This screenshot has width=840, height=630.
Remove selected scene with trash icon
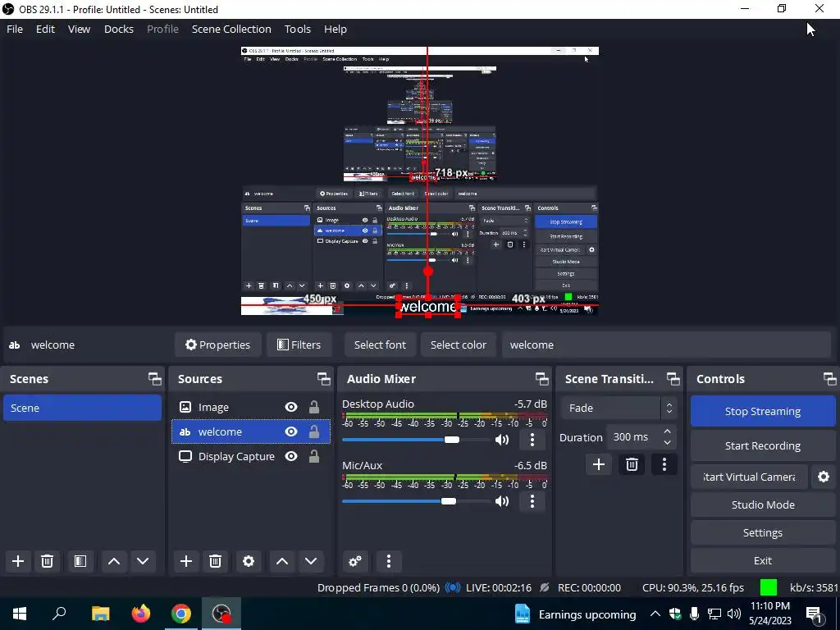pyautogui.click(x=47, y=561)
